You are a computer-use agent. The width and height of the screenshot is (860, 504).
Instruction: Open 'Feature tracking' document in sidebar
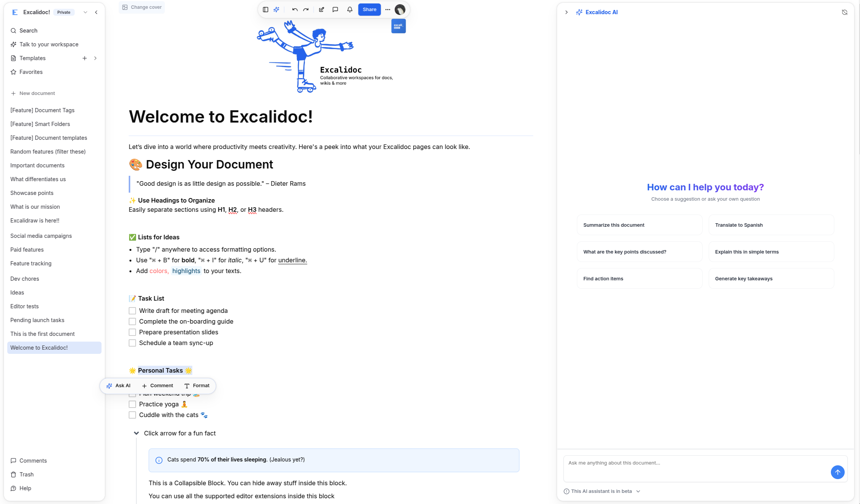31,263
